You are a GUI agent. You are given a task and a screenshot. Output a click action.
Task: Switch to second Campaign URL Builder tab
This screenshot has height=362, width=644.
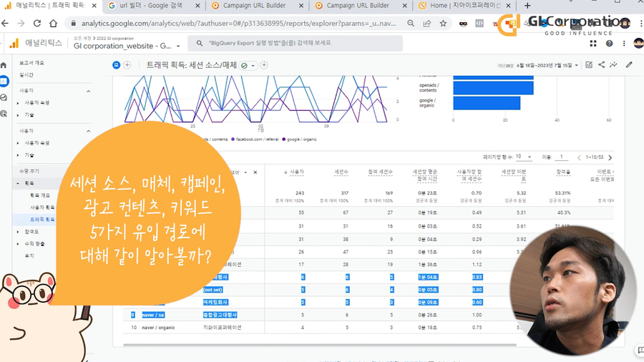coord(361,6)
